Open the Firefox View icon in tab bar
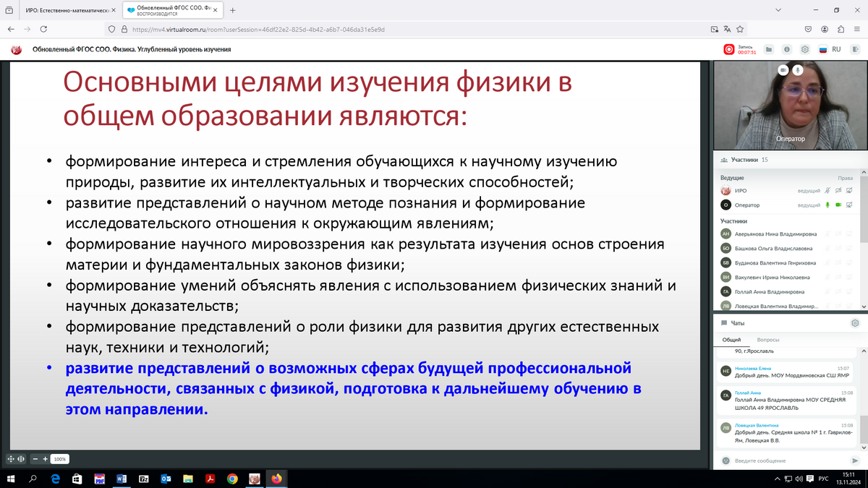The height and width of the screenshot is (488, 868). (9, 10)
